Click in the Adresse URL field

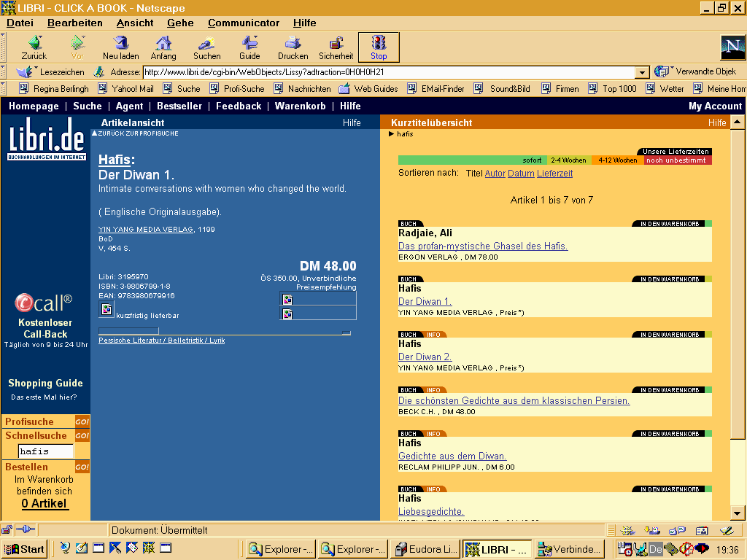(390, 72)
